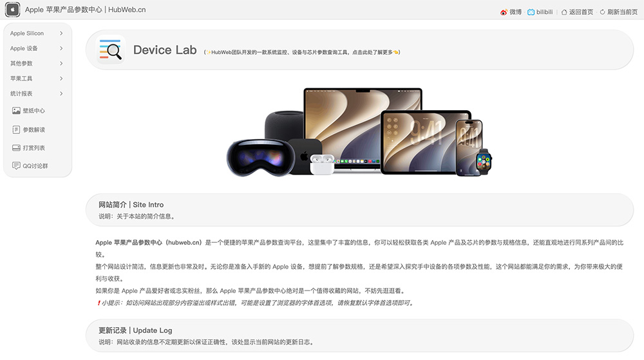Expand the 统计报表 menu chevron
The height and width of the screenshot is (360, 644).
[x=61, y=93]
